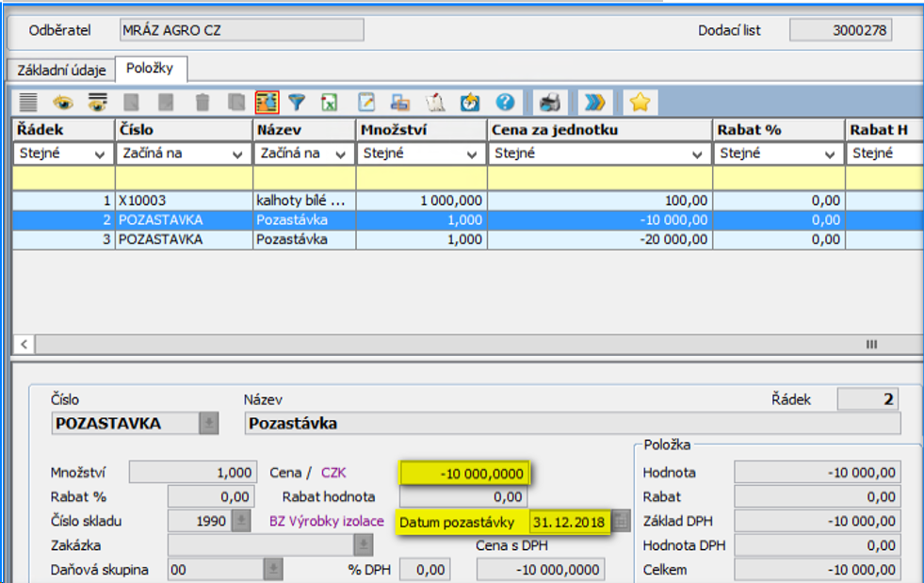Image resolution: width=924 pixels, height=583 pixels.
Task: Click the Excel export icon
Action: (329, 102)
